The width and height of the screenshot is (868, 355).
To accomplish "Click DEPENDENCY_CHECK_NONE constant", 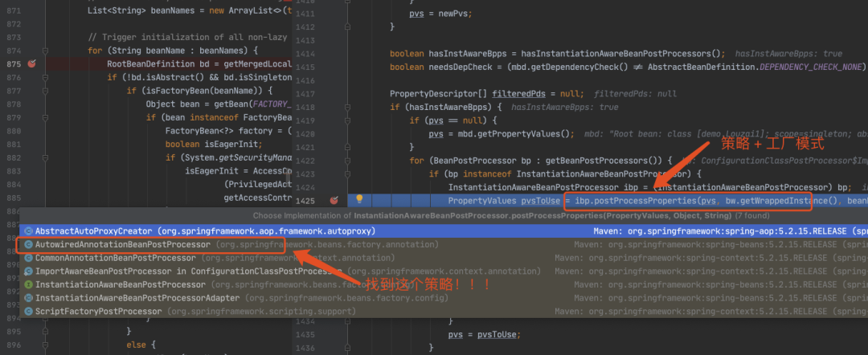I will click(809, 67).
